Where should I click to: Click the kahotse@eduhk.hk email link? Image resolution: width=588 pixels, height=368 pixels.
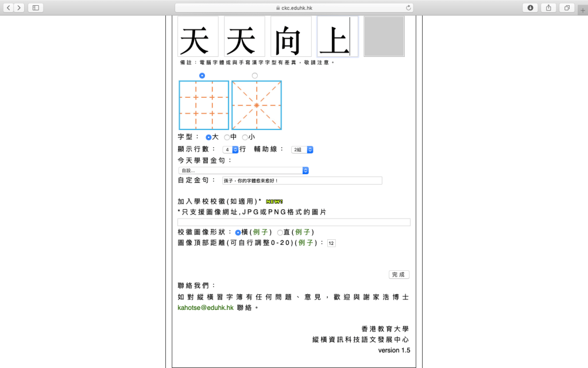pos(206,308)
